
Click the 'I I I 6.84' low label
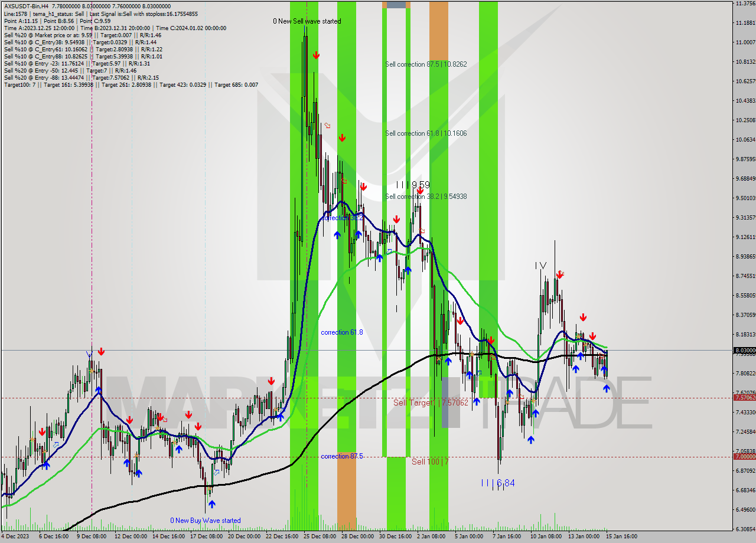click(x=497, y=483)
